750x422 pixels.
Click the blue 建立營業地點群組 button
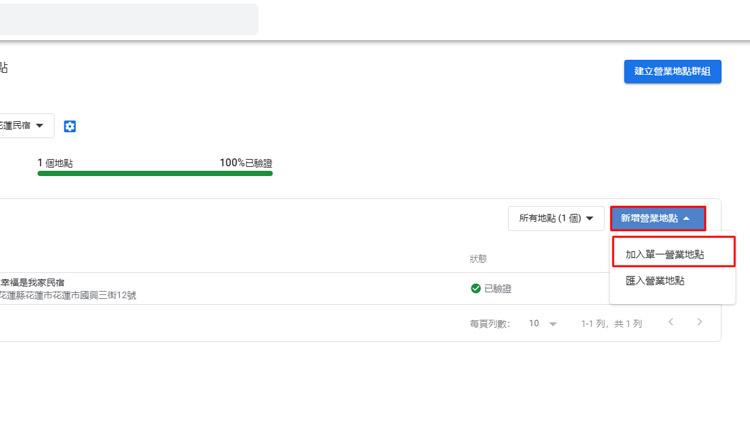[x=672, y=71]
